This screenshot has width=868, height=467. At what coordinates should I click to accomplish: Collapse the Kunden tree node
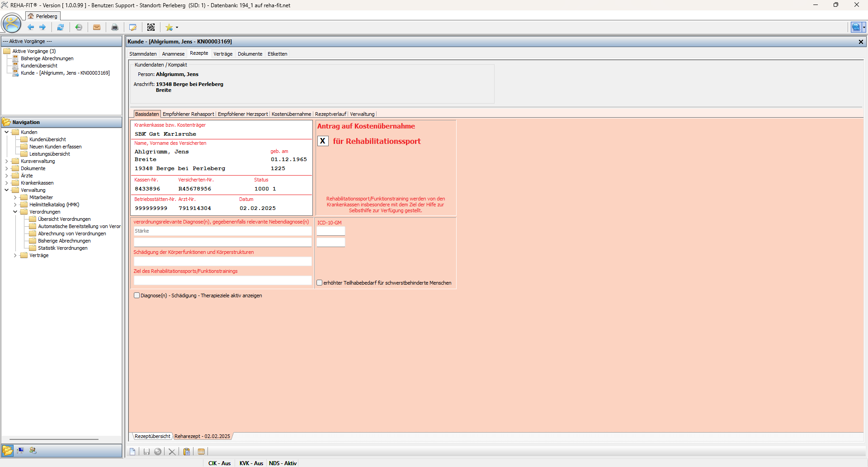click(7, 132)
